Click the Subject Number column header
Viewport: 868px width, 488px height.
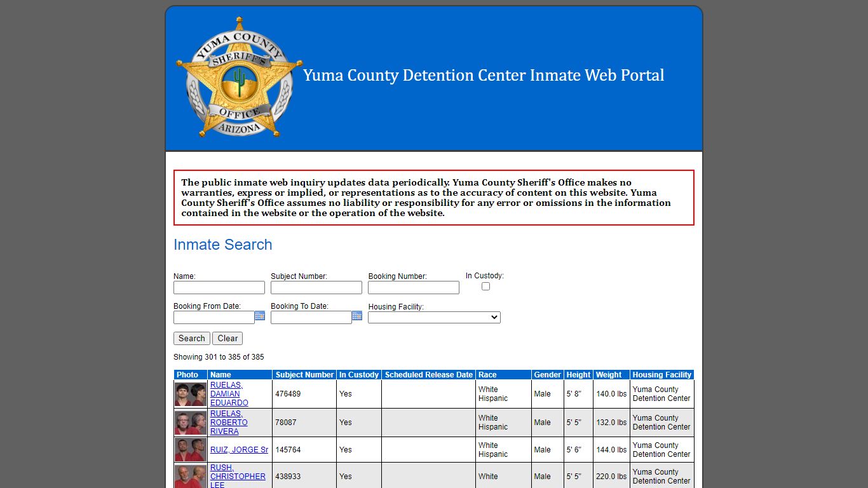(304, 375)
